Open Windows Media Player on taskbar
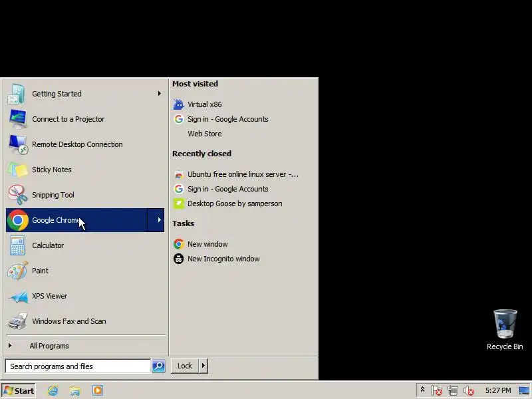Screen dimensions: 532x399 [97, 390]
